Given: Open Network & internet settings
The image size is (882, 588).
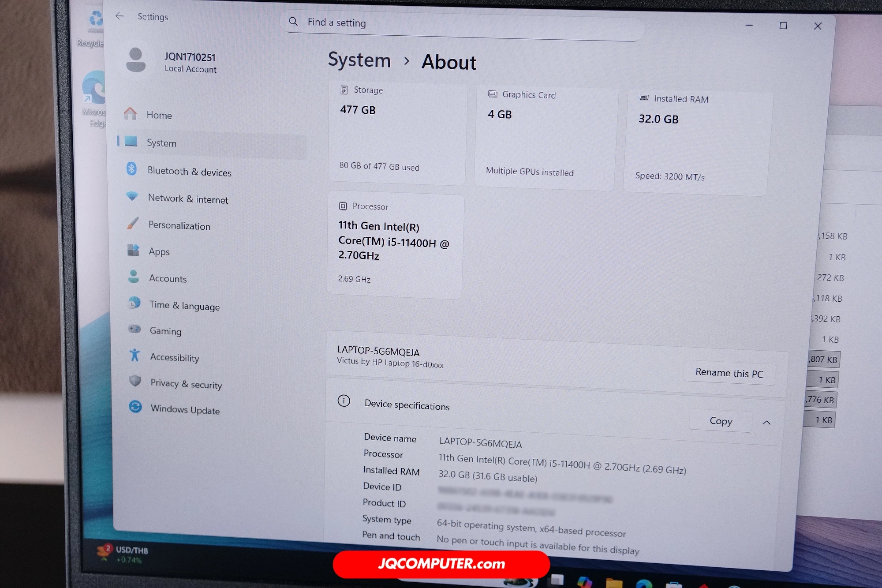Looking at the screenshot, I should [188, 199].
